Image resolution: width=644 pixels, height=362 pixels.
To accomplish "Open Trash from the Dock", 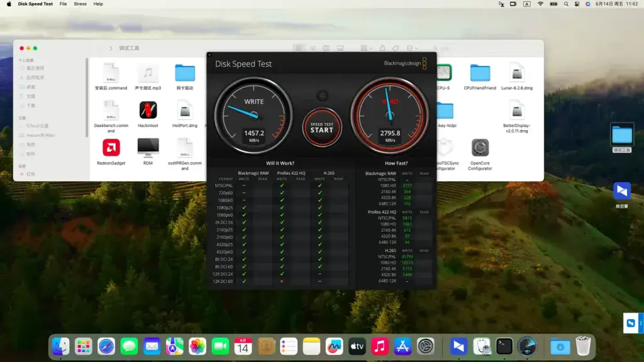I will (583, 346).
